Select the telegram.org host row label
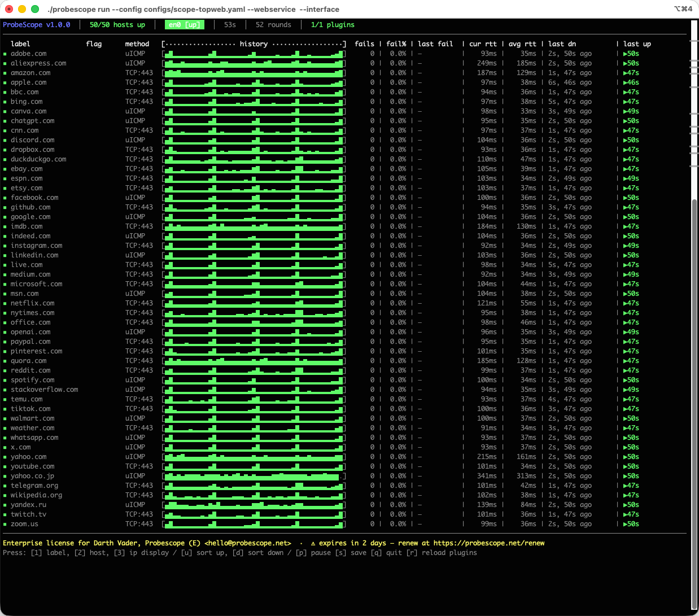 34,486
